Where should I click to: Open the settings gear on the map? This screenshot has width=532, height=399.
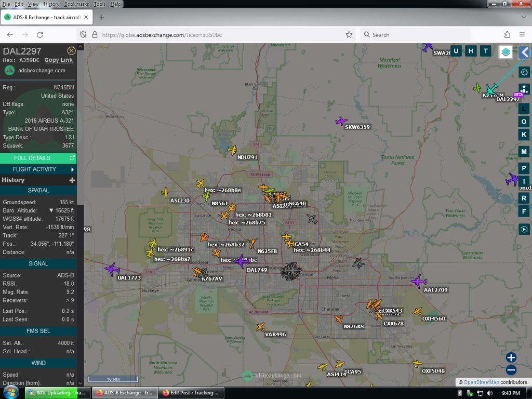[524, 72]
